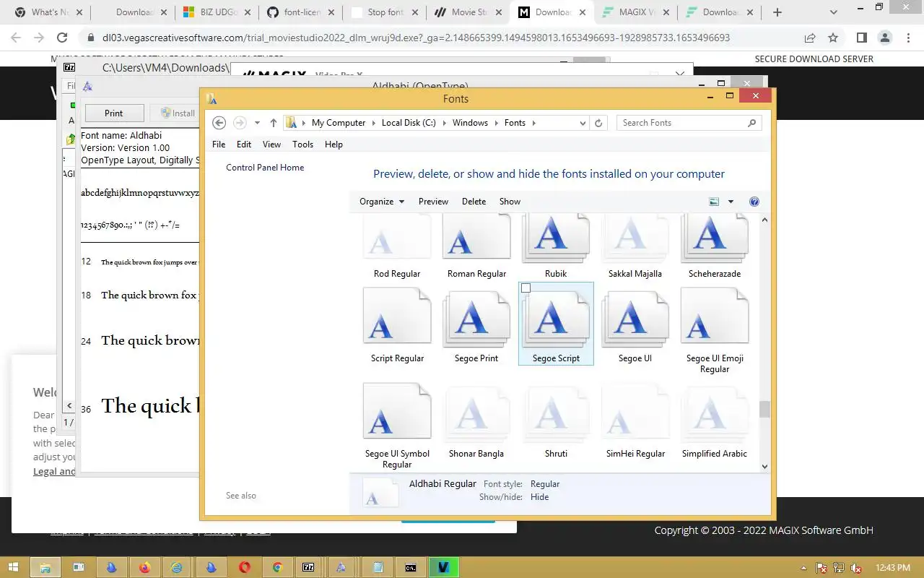Open Fonts window help icon
This screenshot has width=924, height=578.
pos(754,202)
